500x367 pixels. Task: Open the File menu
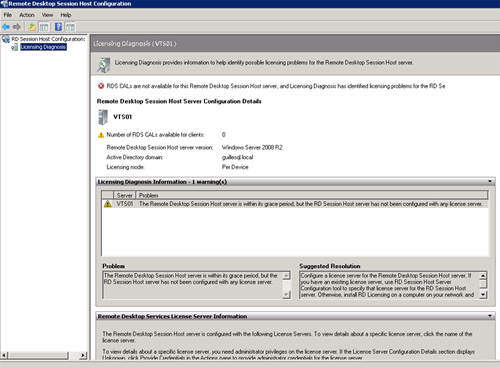tap(8, 15)
